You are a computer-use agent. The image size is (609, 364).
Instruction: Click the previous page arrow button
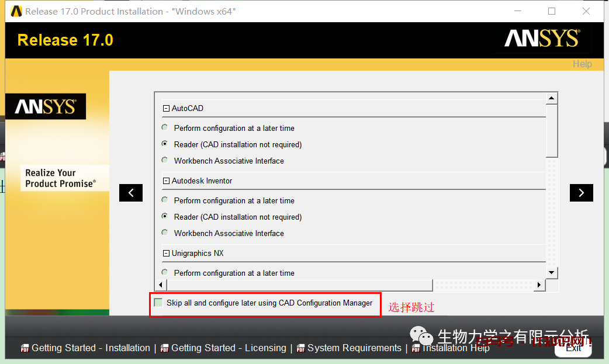click(131, 193)
